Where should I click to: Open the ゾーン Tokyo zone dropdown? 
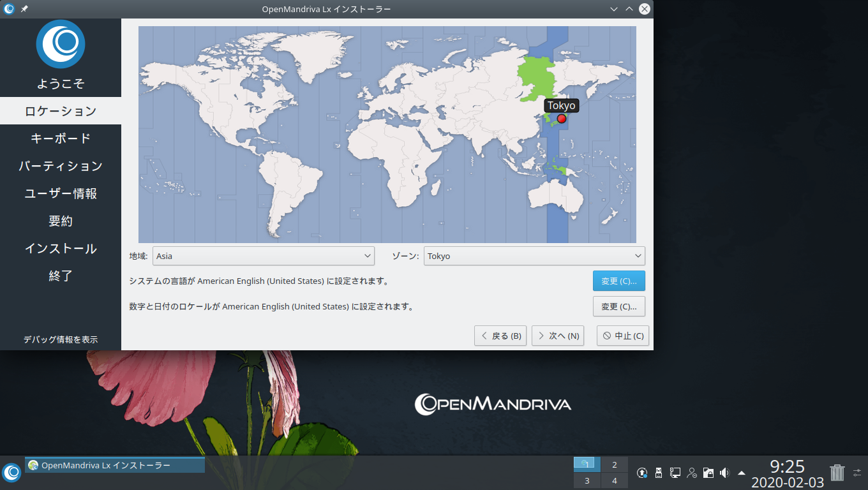[534, 256]
